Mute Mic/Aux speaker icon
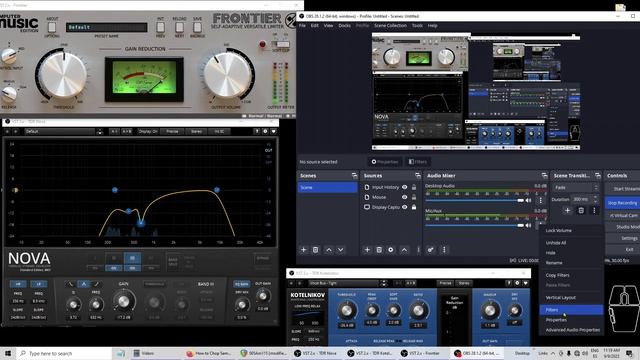 click(x=529, y=225)
